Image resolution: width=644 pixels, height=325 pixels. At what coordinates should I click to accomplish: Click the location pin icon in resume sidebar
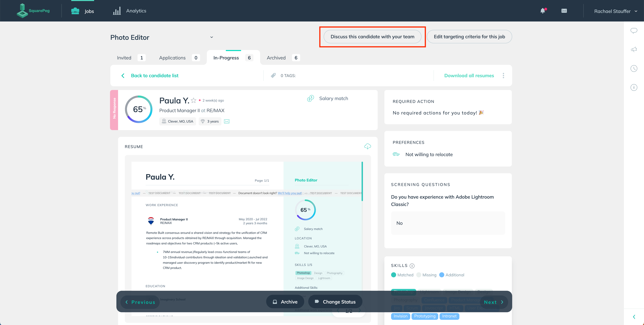pos(297,246)
